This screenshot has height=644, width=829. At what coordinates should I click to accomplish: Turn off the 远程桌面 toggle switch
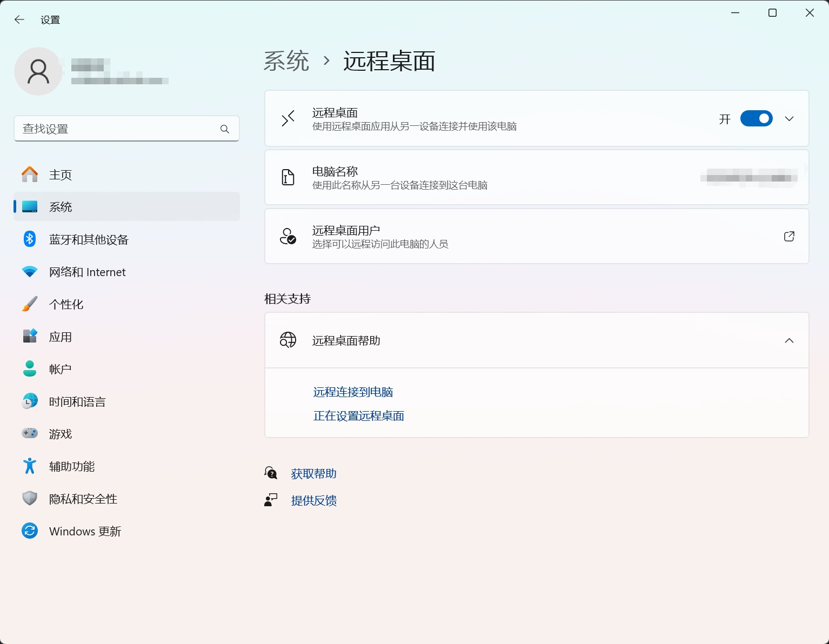click(756, 119)
